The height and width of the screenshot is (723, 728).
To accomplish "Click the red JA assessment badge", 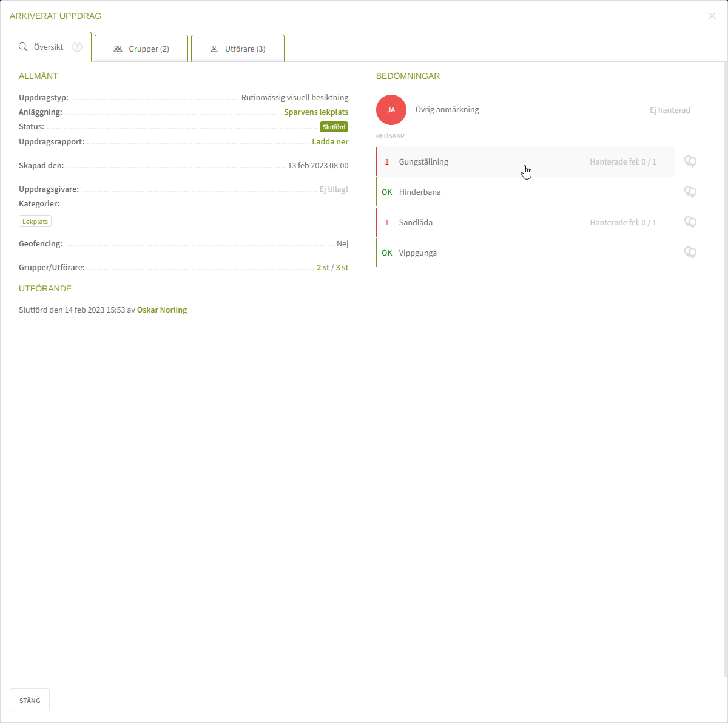I will coord(391,110).
